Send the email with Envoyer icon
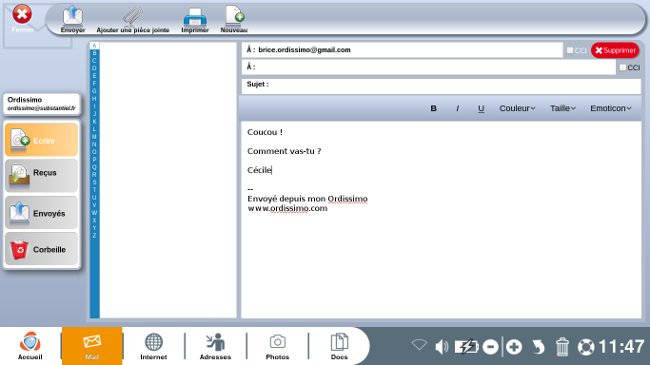The image size is (650, 365). pyautogui.click(x=73, y=19)
